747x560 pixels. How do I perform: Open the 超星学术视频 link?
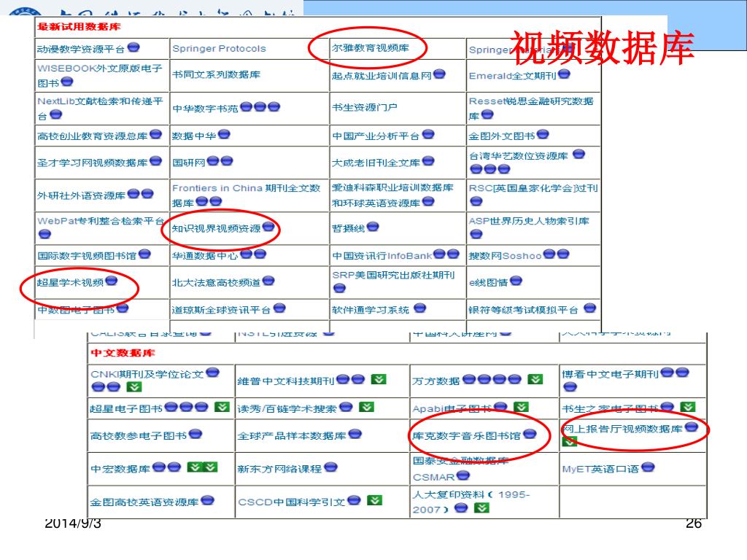pyautogui.click(x=70, y=283)
